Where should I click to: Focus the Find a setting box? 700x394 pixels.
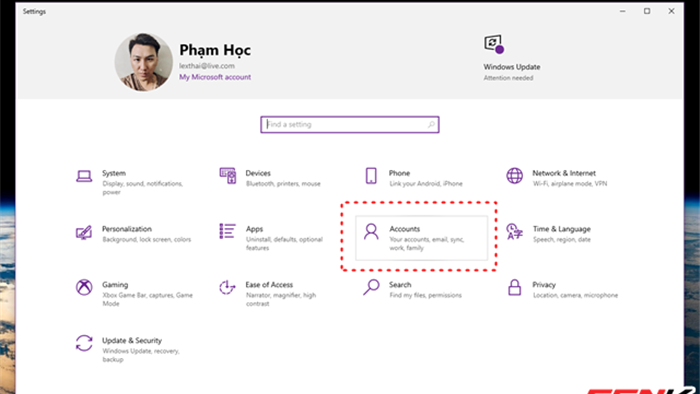[x=350, y=124]
